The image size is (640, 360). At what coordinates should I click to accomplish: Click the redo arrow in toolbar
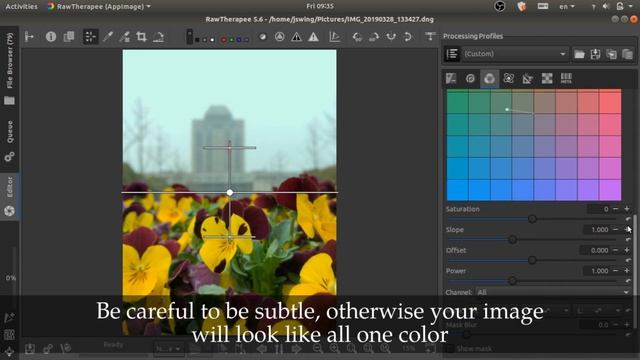click(x=407, y=37)
